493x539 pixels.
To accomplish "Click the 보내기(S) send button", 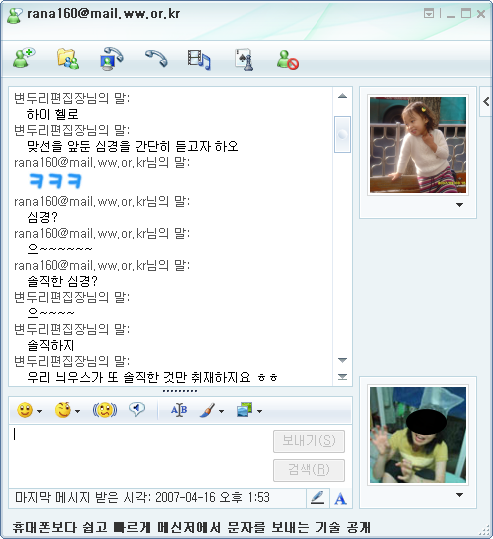I will [x=309, y=441].
